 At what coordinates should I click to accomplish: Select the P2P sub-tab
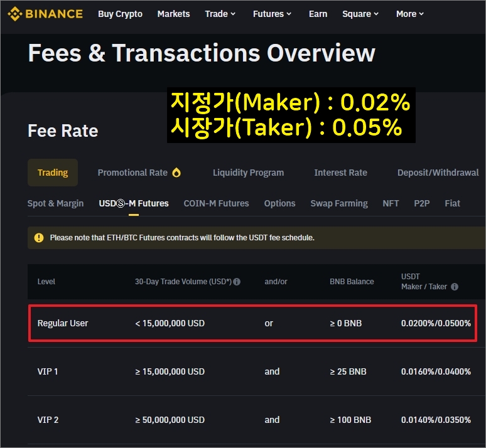pos(422,203)
